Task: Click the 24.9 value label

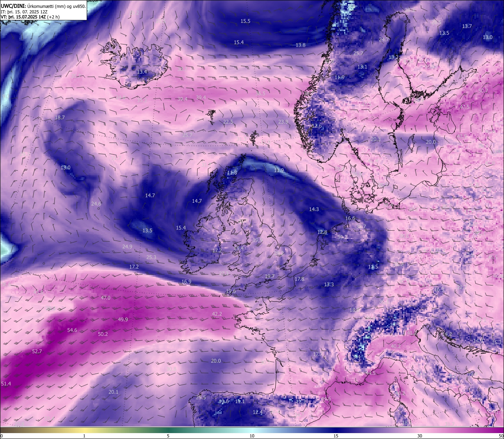Action: [x=127, y=247]
